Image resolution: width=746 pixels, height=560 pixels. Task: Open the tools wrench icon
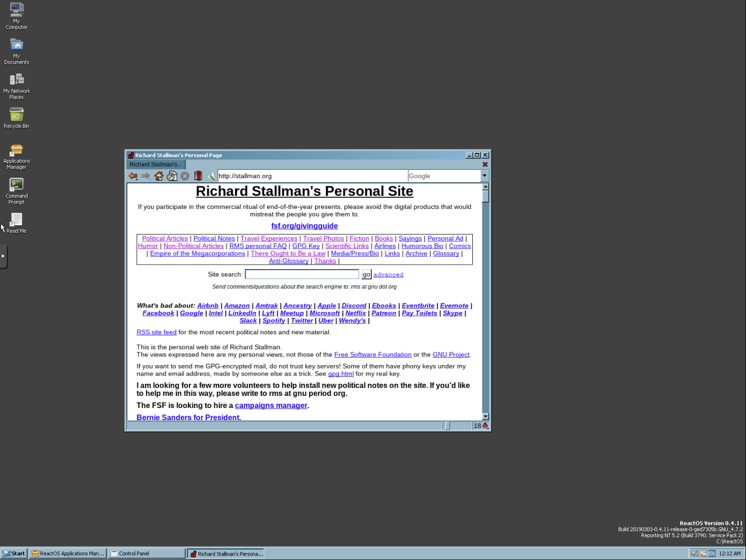pos(211,176)
